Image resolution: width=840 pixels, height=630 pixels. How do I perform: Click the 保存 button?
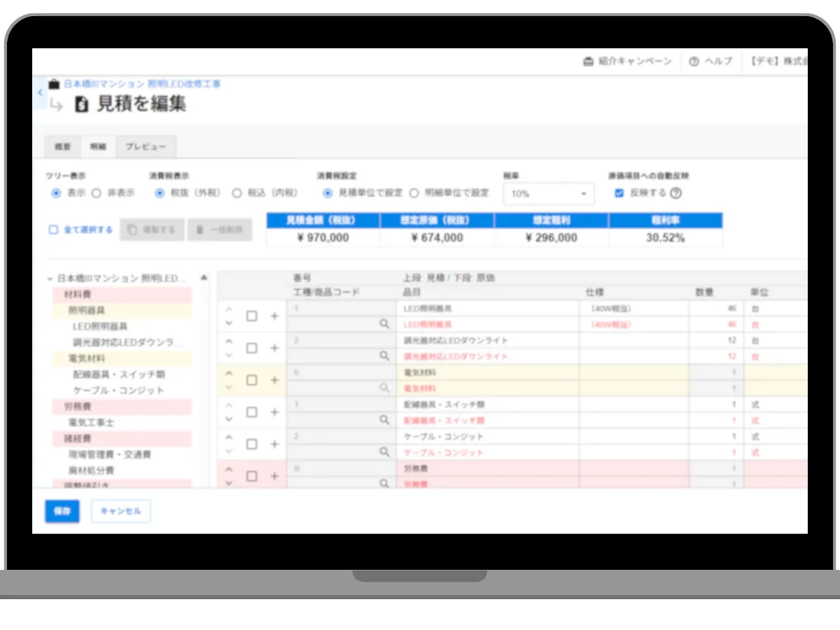tap(62, 511)
